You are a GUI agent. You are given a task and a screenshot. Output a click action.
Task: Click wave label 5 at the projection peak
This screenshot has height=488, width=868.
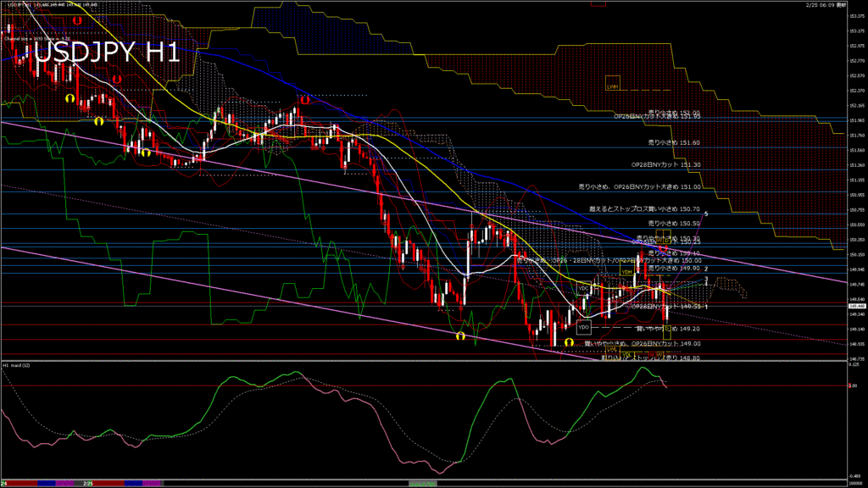pyautogui.click(x=706, y=213)
